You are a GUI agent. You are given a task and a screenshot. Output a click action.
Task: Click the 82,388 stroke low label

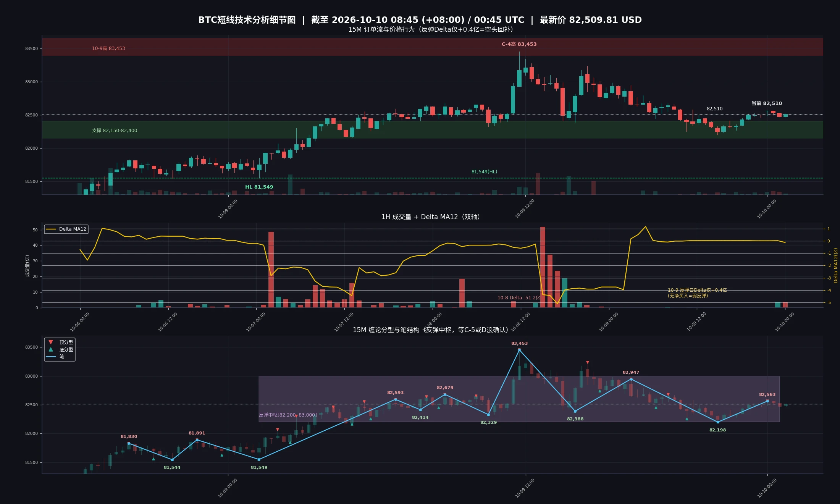[575, 419]
